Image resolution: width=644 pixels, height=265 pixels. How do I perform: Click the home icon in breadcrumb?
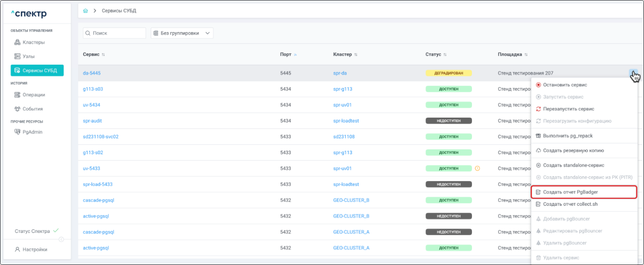point(86,11)
